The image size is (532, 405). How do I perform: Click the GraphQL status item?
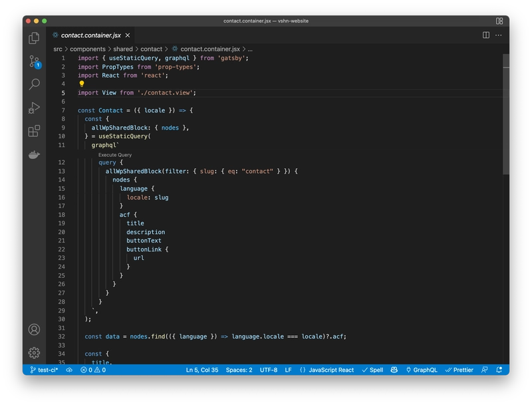422,370
